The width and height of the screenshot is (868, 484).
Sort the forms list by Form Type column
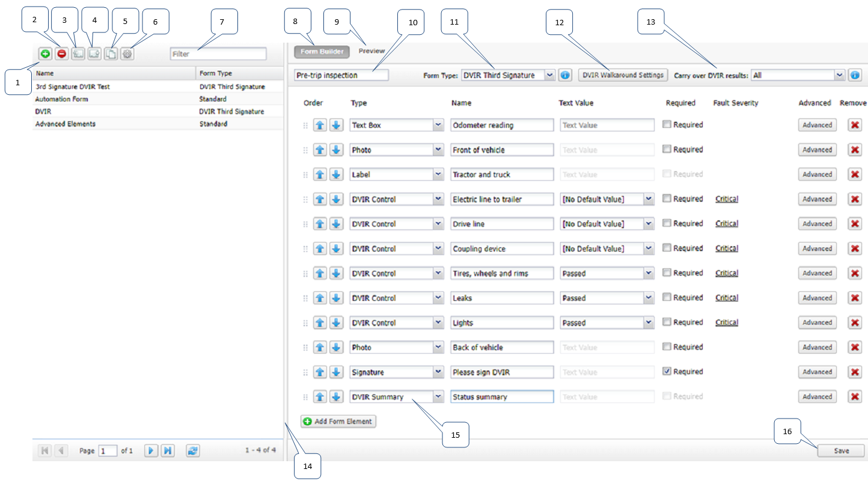click(240, 73)
